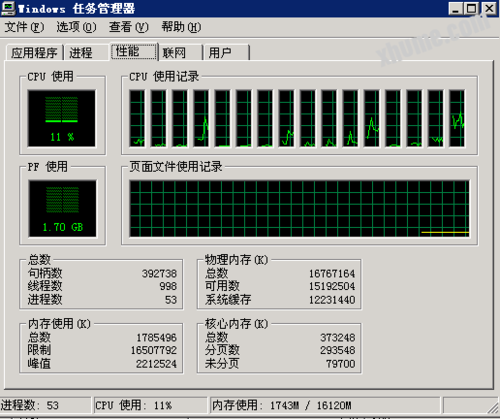Click the page file usage history graph
500x419 pixels.
coord(299,209)
